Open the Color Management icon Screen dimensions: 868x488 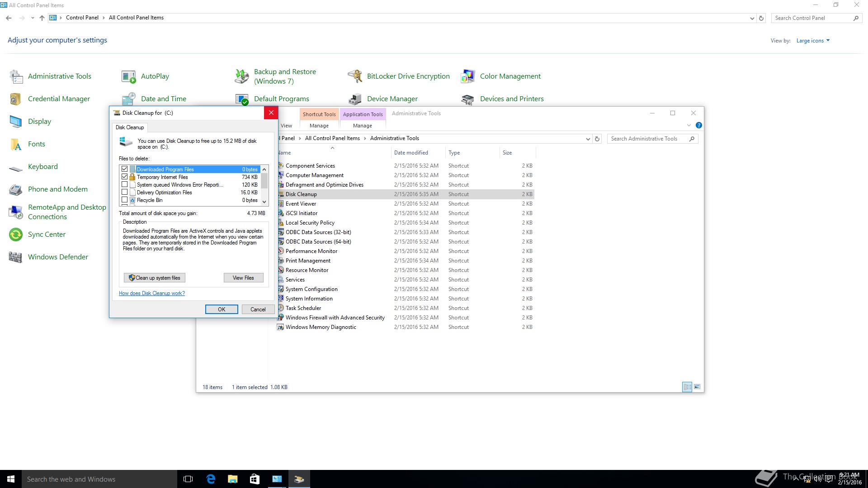(x=468, y=76)
